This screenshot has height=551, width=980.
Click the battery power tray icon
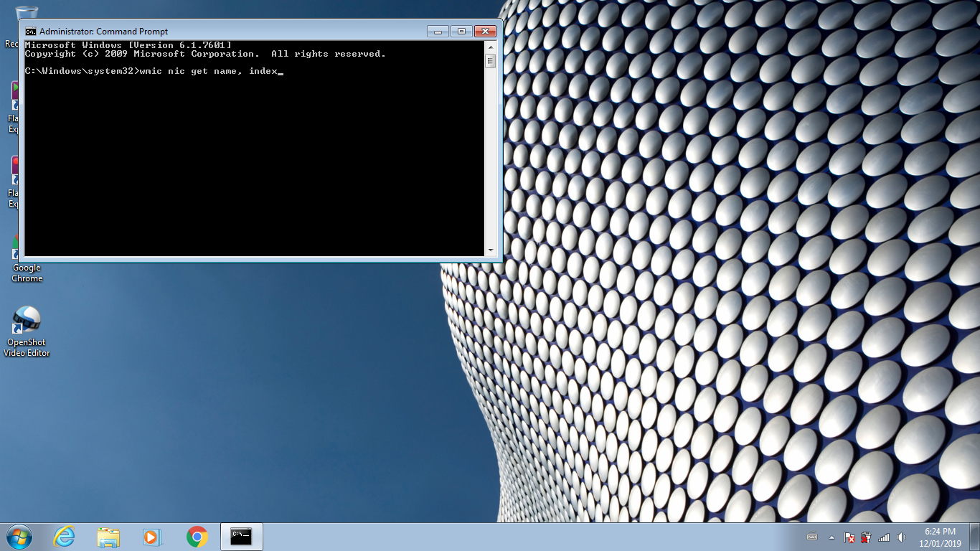pos(866,537)
